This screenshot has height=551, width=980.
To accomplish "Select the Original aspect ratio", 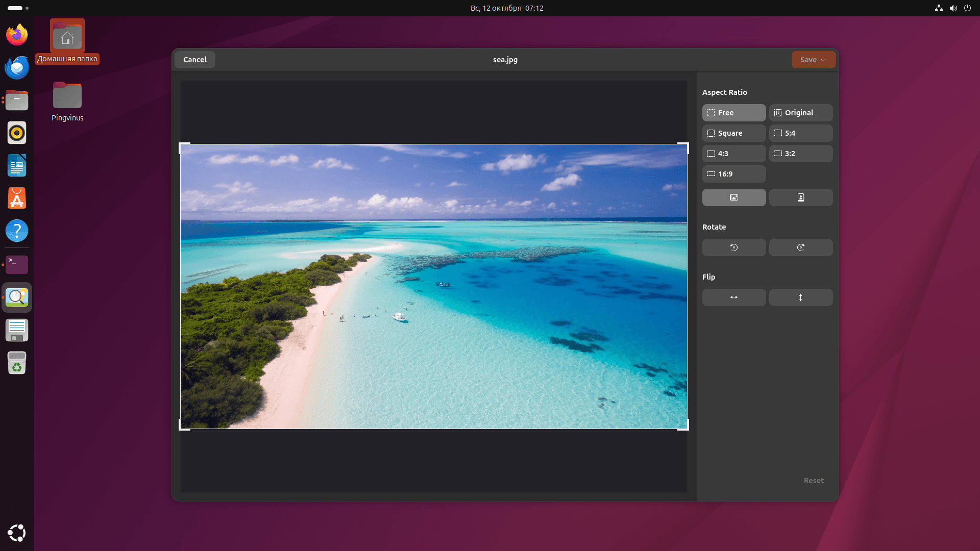I will pos(800,113).
